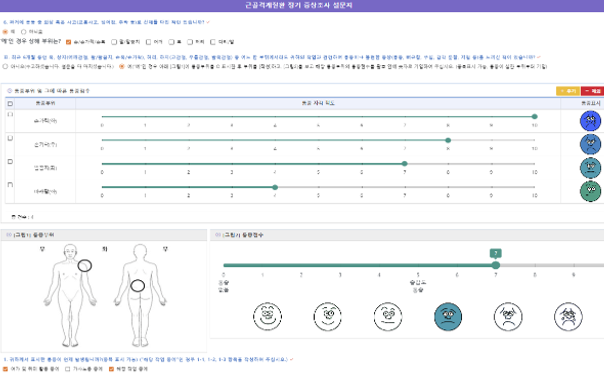Click the second row pain slider handle at 8

(448, 140)
